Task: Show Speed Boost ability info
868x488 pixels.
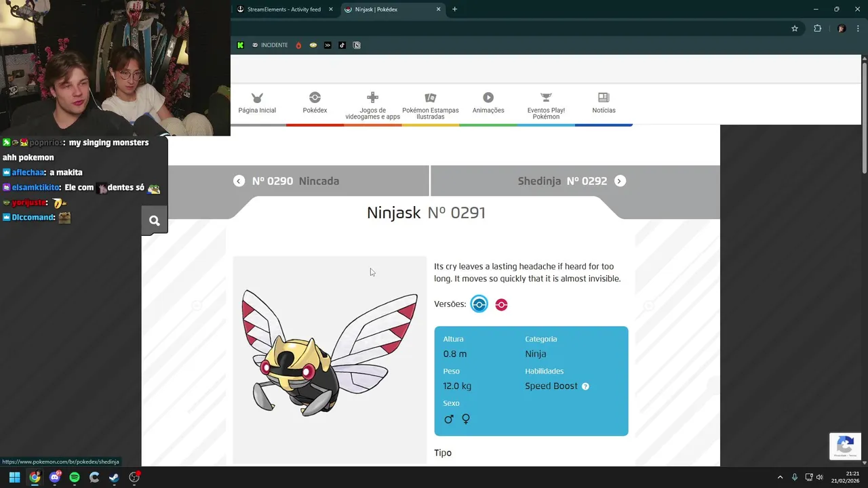Action: 585,386
